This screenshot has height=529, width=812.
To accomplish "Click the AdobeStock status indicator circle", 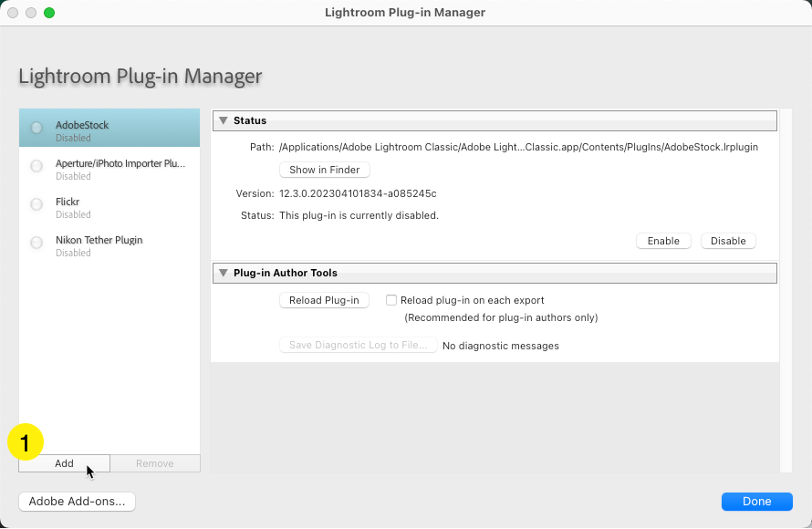I will (x=36, y=128).
